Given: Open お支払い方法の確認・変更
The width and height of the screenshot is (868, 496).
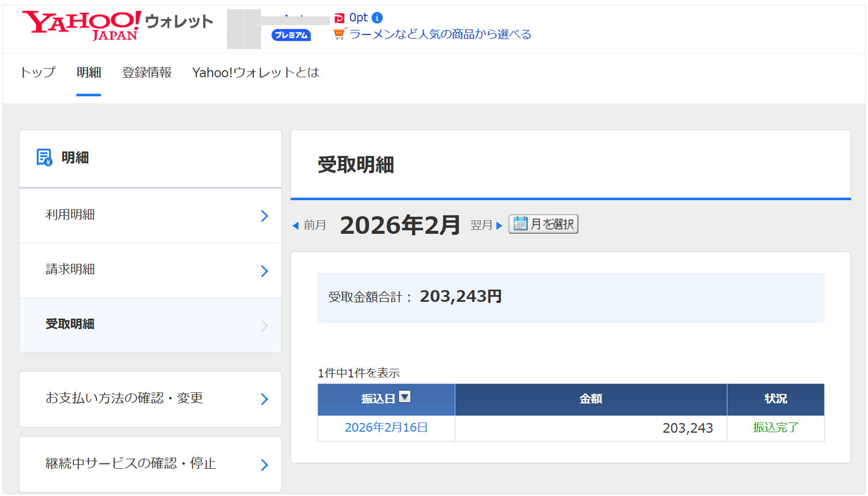Looking at the screenshot, I should coord(150,399).
